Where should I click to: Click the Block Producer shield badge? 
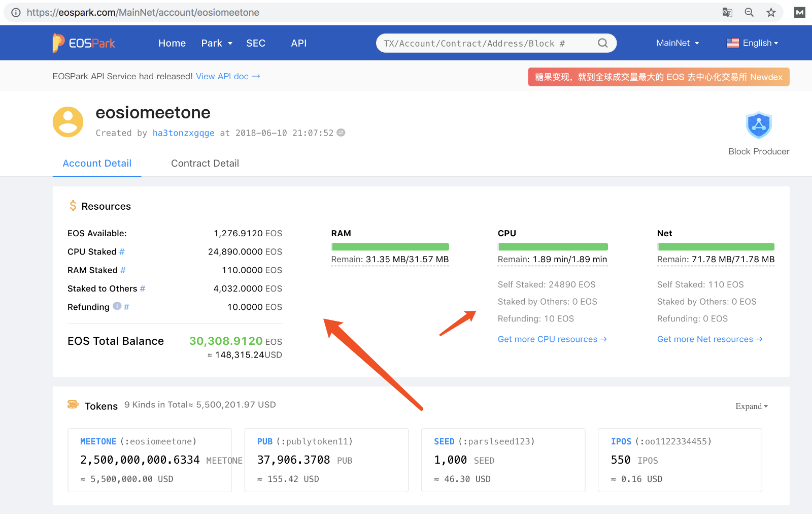(759, 125)
